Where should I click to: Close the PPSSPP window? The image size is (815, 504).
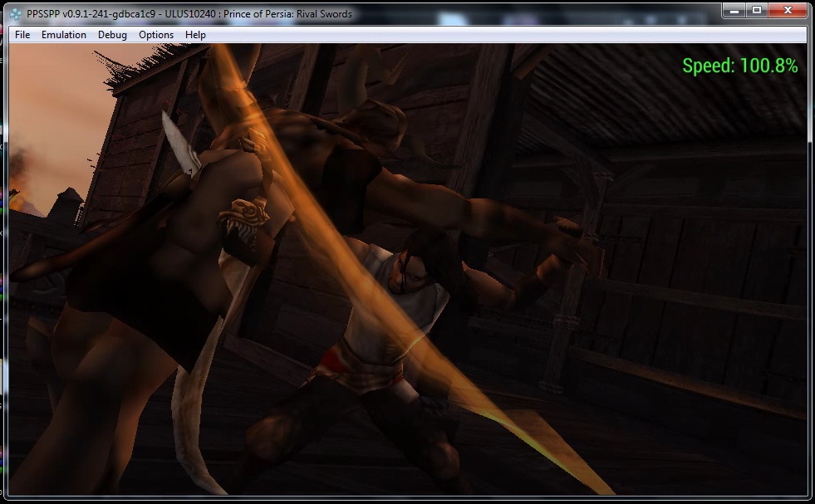click(x=788, y=11)
